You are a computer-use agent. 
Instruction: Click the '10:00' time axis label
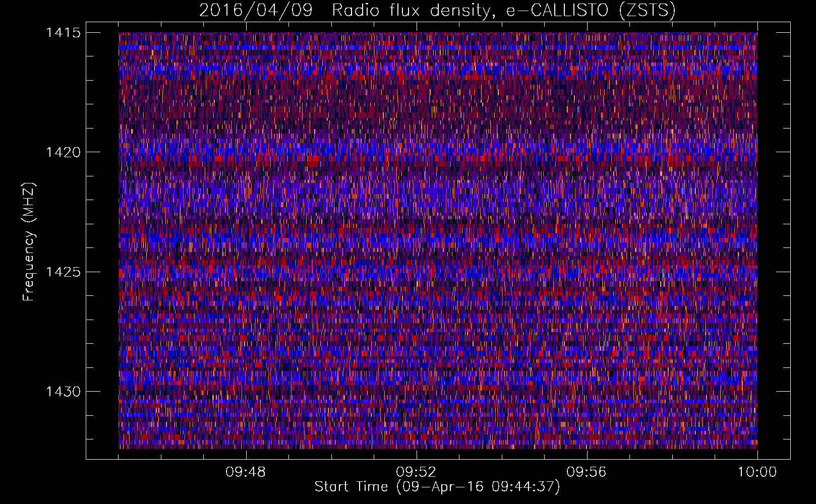(757, 472)
